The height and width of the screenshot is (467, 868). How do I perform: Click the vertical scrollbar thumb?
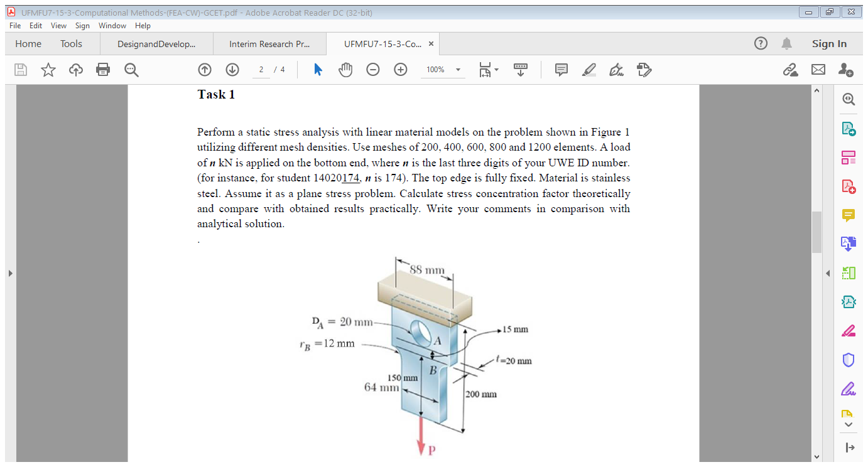(x=816, y=232)
